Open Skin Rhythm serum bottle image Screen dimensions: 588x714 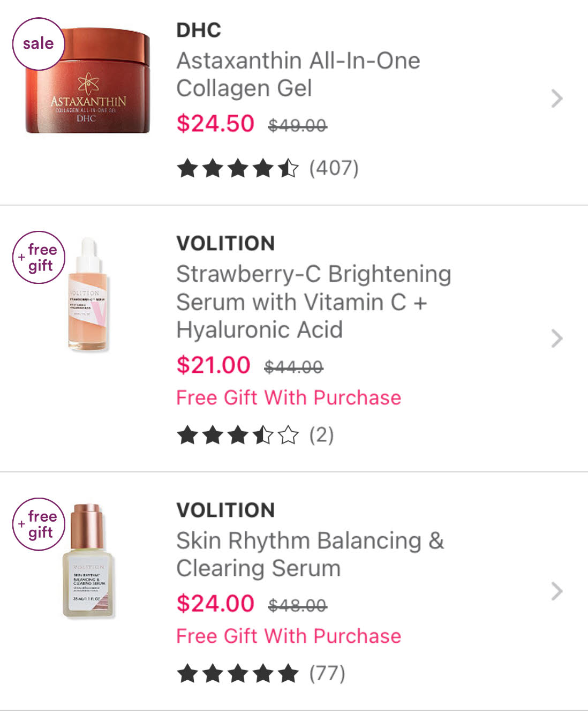(x=88, y=561)
